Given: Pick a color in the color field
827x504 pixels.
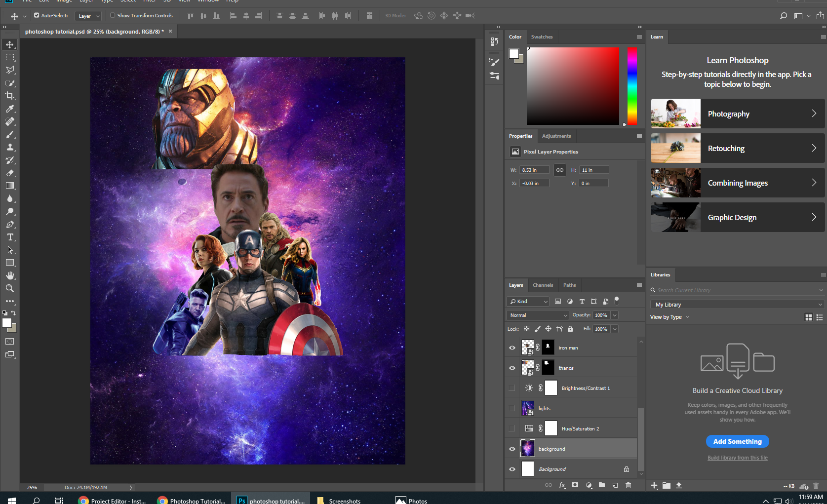Looking at the screenshot, I should coord(573,86).
